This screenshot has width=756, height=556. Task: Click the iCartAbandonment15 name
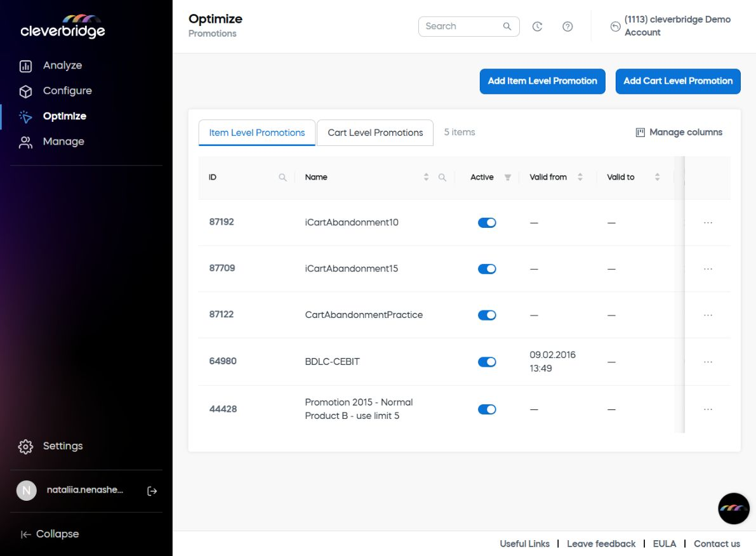coord(352,268)
